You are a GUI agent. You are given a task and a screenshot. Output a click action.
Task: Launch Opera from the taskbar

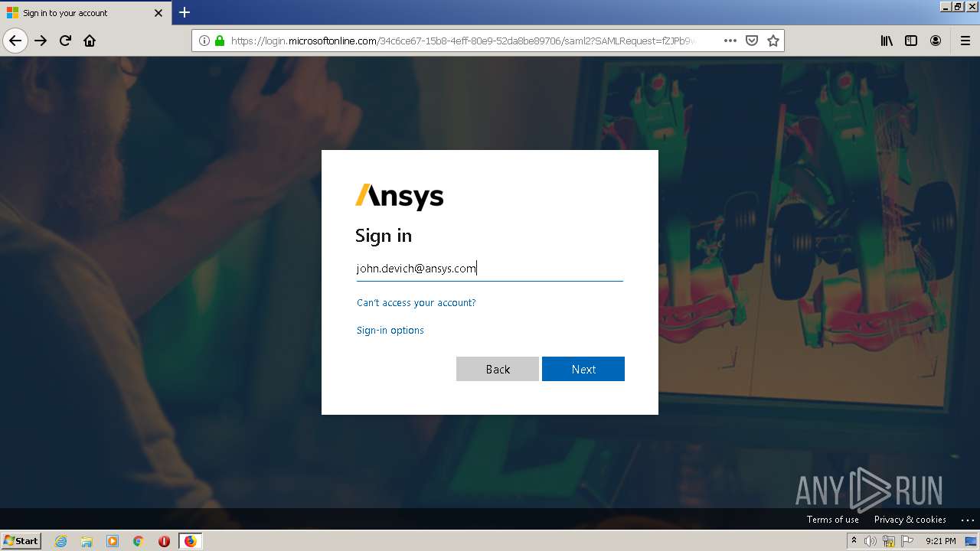pyautogui.click(x=164, y=541)
